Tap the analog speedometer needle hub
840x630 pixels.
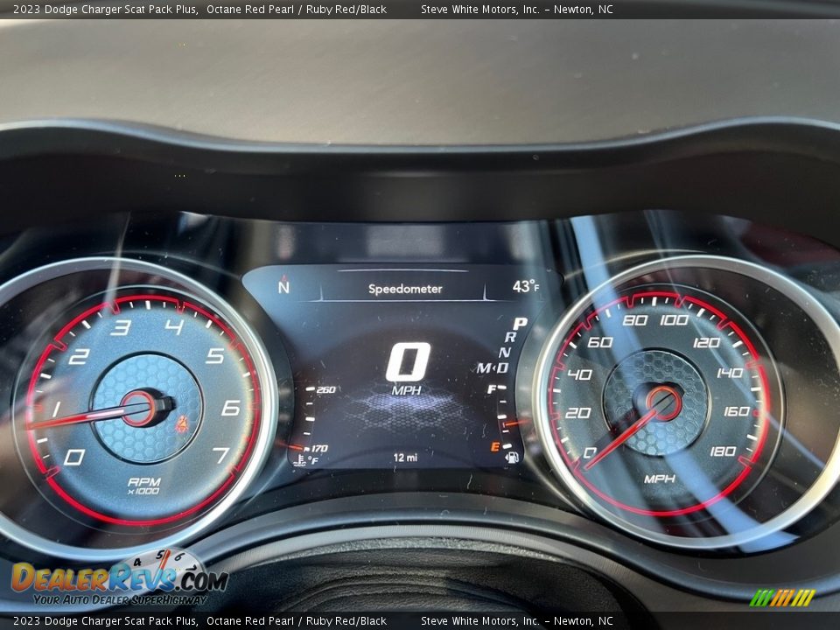[x=663, y=402]
